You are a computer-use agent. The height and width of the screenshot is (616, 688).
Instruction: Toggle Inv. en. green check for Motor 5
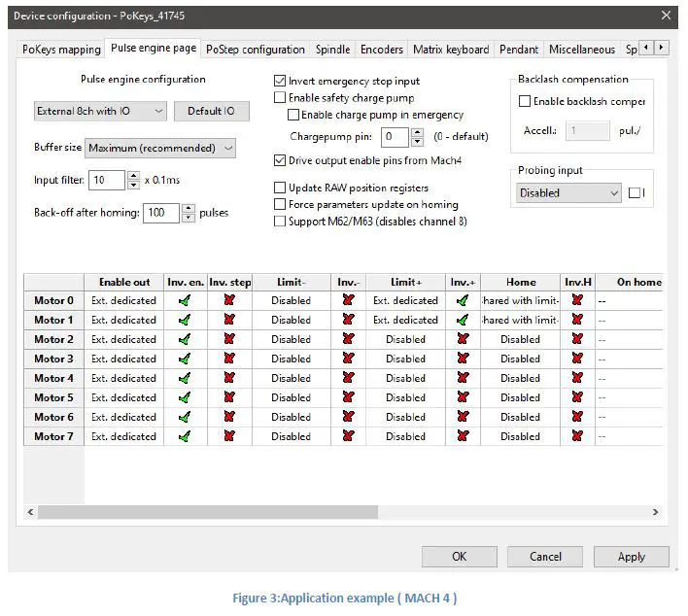[185, 398]
